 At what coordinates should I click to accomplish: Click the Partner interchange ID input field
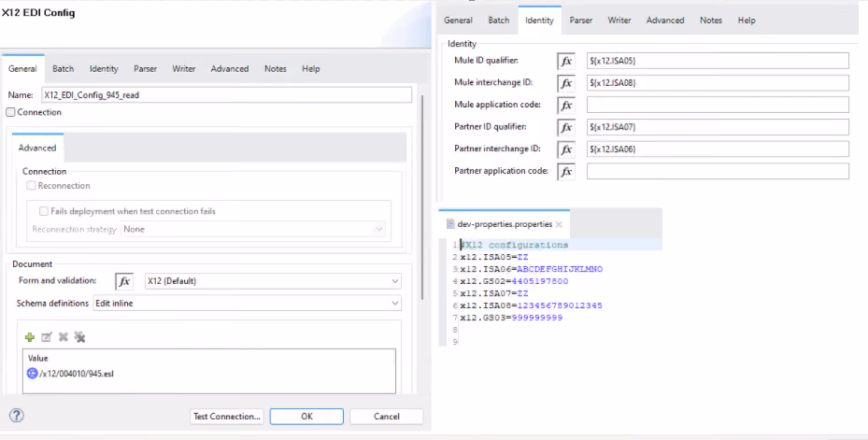pos(718,149)
